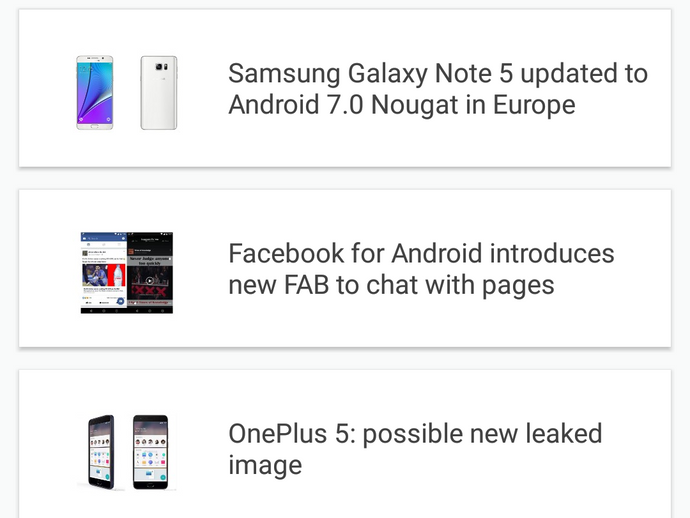The width and height of the screenshot is (690, 518).
Task: Open the Samsung Galaxy Note 5 article headline
Action: [x=438, y=88]
